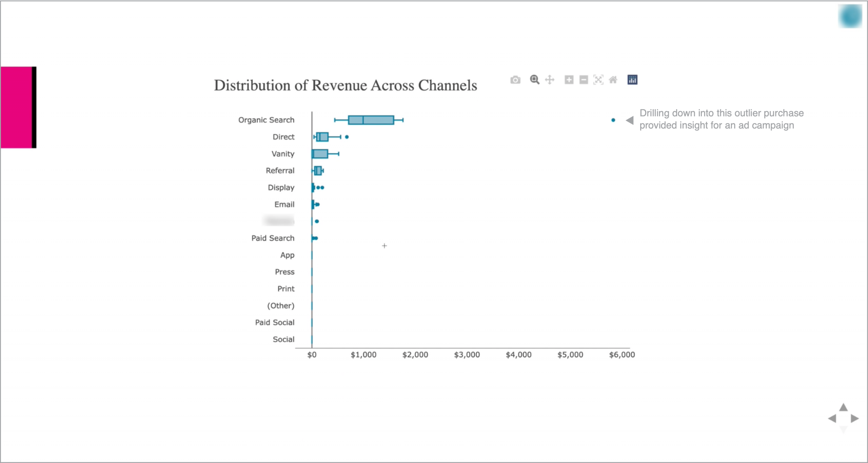The height and width of the screenshot is (463, 868).
Task: Navigate up with the up arrow
Action: pos(844,407)
